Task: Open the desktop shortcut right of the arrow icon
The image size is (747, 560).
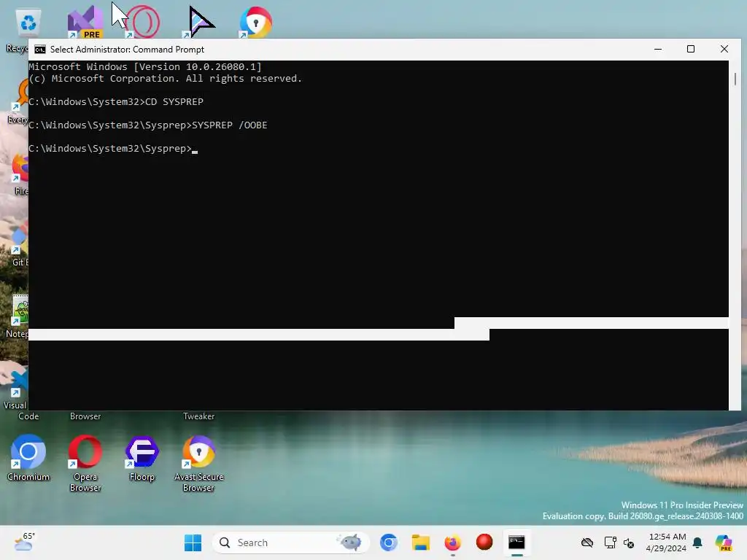Action: (256, 22)
